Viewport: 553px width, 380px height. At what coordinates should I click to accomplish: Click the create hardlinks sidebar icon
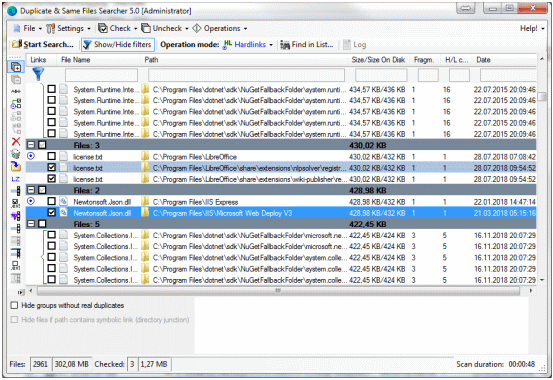click(x=16, y=103)
